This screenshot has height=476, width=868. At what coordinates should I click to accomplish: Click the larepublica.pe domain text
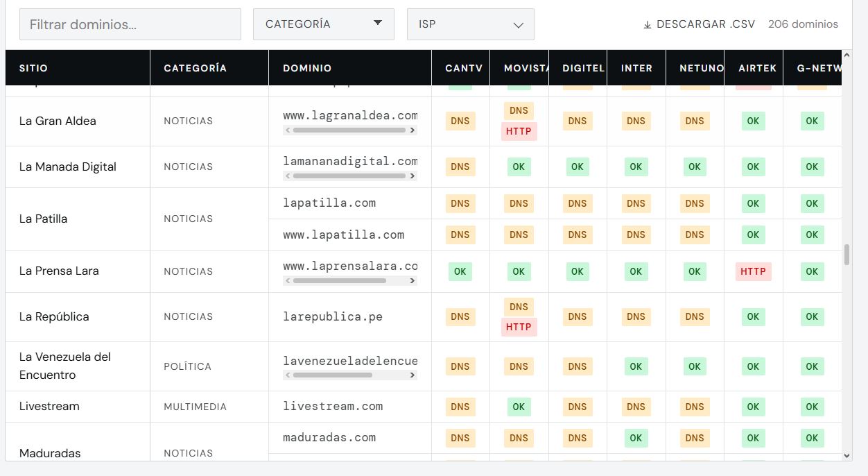coord(333,316)
